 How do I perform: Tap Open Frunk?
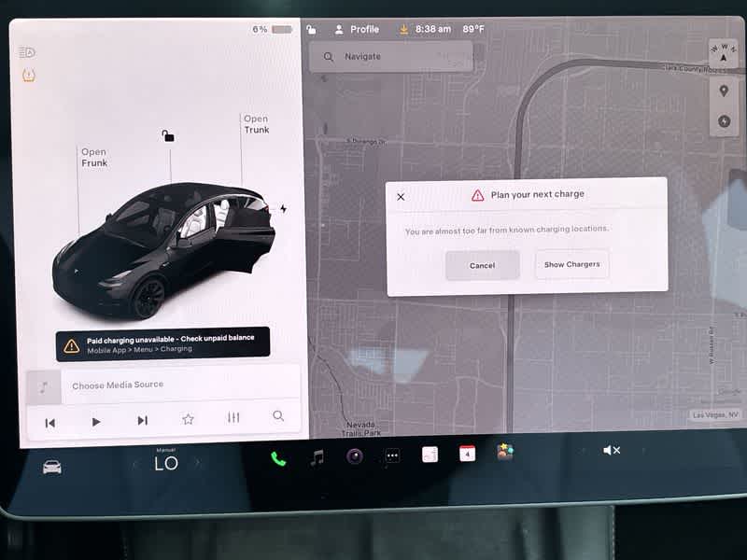coord(94,158)
